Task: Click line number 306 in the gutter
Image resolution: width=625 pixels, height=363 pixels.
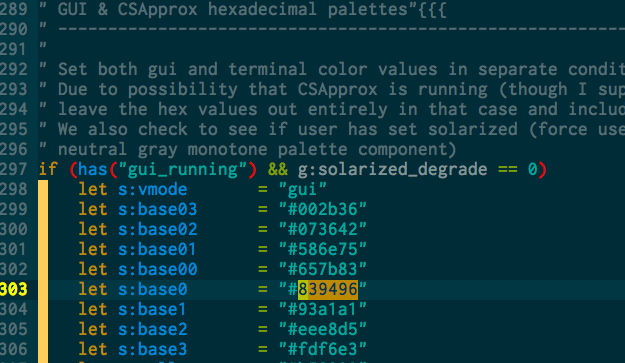Action: pyautogui.click(x=14, y=349)
